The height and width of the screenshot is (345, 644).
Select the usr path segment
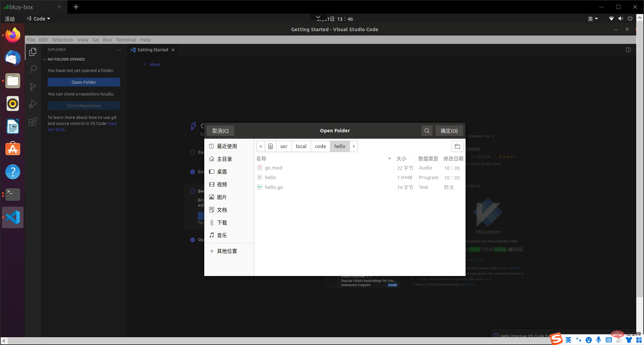tap(284, 146)
